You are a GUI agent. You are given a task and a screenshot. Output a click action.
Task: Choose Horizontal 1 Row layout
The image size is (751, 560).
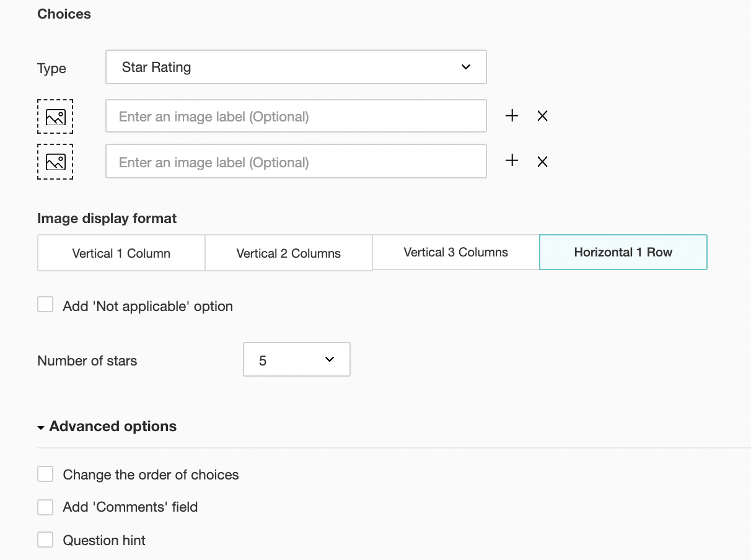coord(623,252)
